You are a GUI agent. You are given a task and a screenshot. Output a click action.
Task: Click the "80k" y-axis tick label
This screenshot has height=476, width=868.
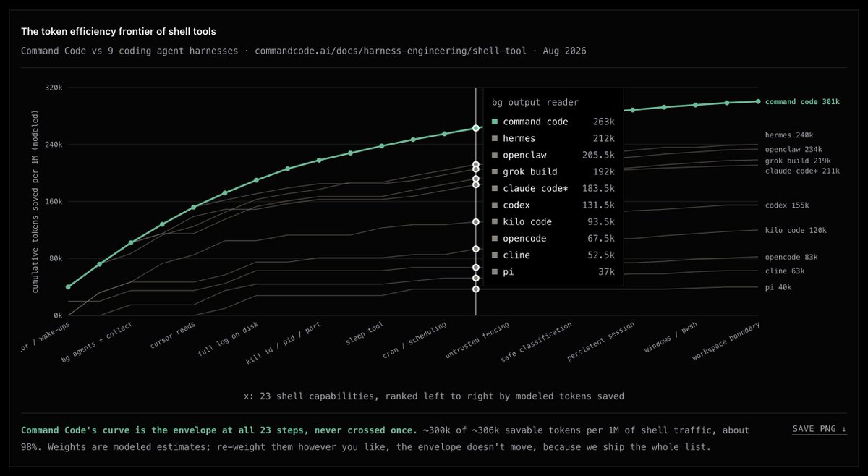55,258
